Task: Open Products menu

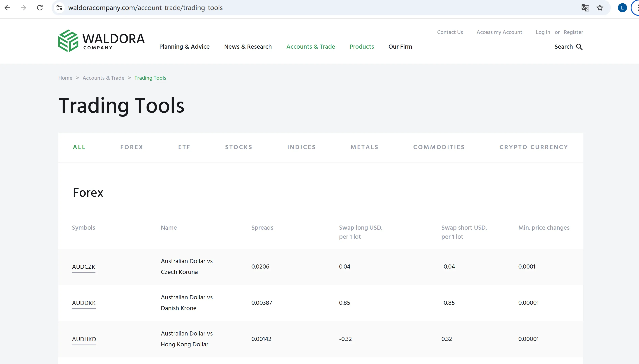Action: pos(362,47)
